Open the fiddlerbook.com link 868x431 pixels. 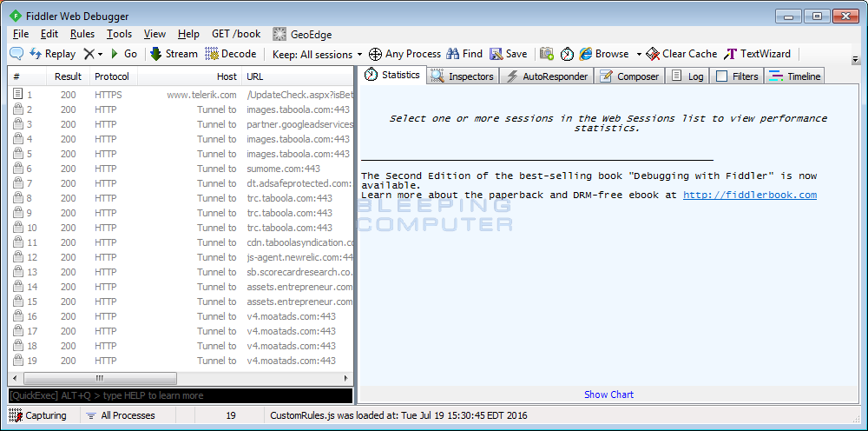point(750,195)
